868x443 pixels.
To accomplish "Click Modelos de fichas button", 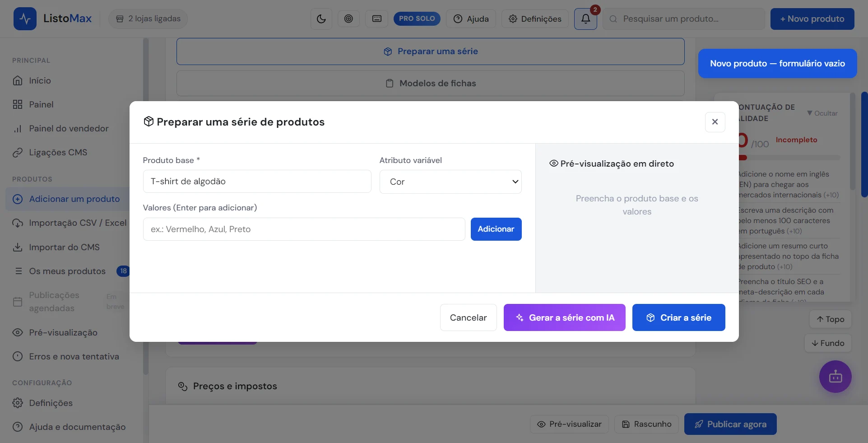I will [431, 84].
